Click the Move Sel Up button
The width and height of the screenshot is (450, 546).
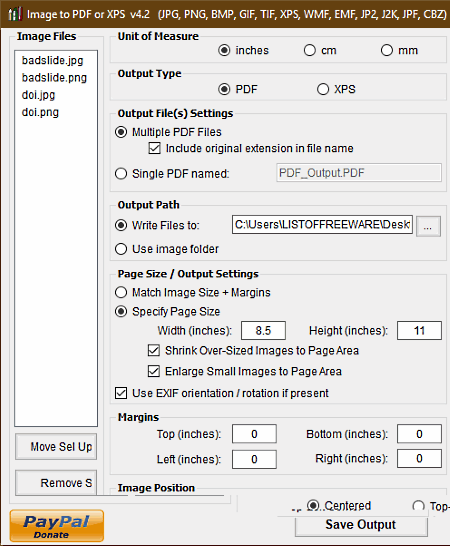[56, 447]
